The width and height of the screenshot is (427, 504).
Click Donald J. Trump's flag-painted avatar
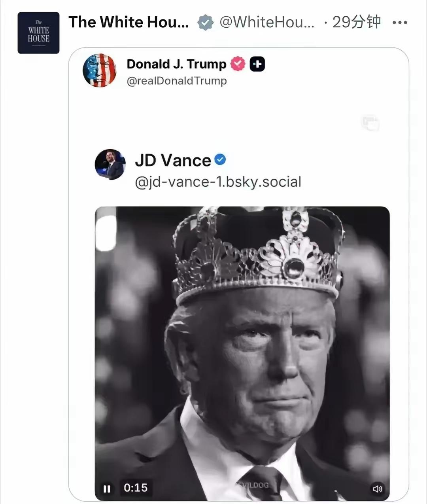pyautogui.click(x=100, y=70)
